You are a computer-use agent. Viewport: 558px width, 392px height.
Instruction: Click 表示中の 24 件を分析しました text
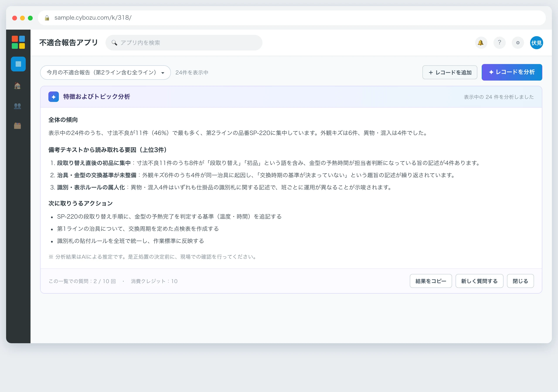499,97
